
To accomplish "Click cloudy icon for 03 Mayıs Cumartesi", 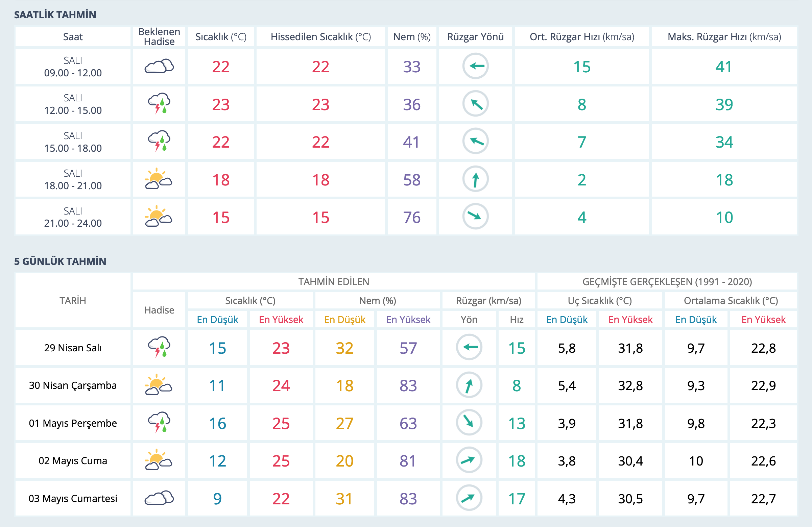I will [x=159, y=498].
